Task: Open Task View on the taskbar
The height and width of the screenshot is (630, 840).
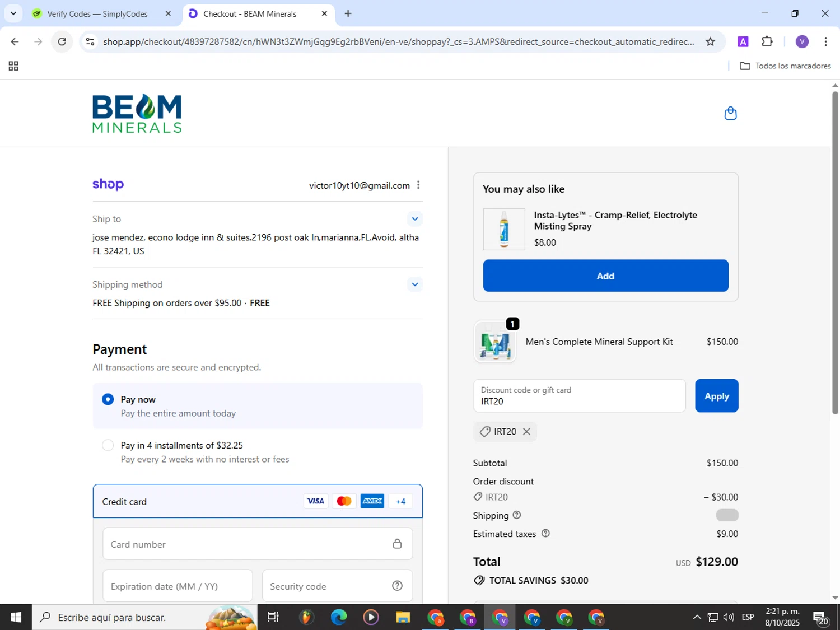Action: tap(273, 617)
